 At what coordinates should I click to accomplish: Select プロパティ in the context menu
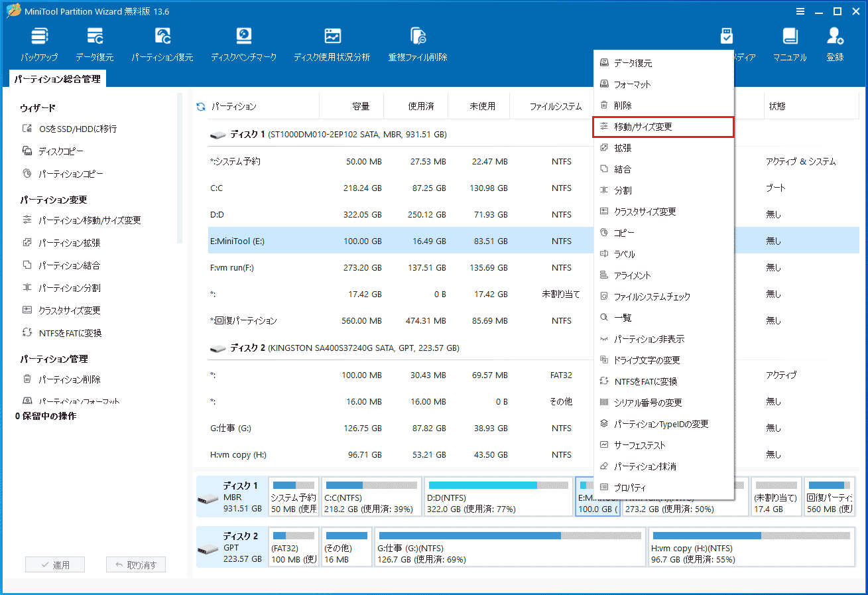pyautogui.click(x=664, y=488)
